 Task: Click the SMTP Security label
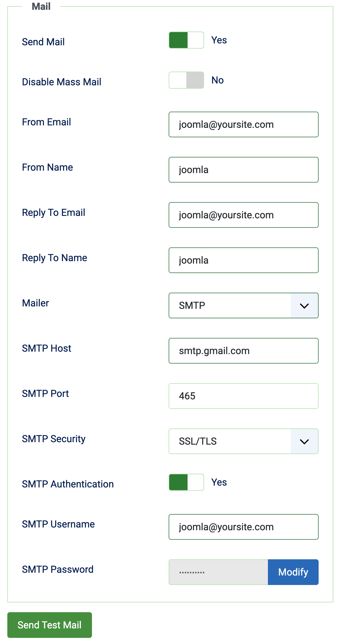[x=53, y=439]
